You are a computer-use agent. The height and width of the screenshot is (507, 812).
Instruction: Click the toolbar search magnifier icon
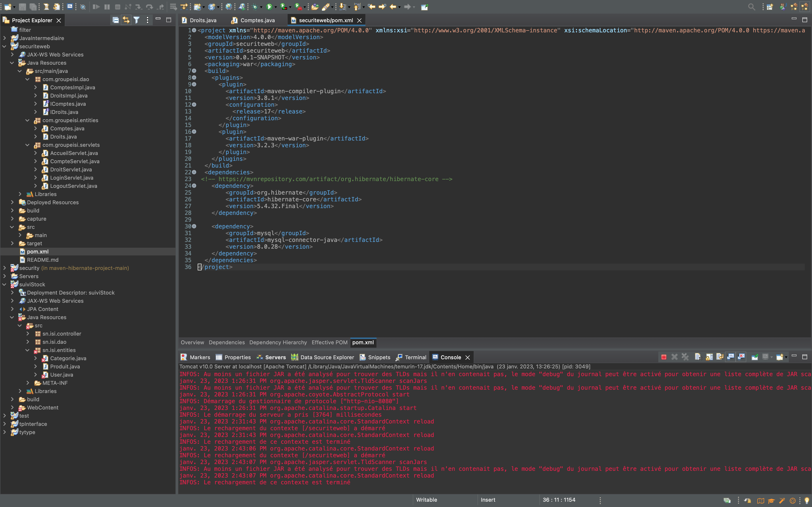pyautogui.click(x=751, y=7)
